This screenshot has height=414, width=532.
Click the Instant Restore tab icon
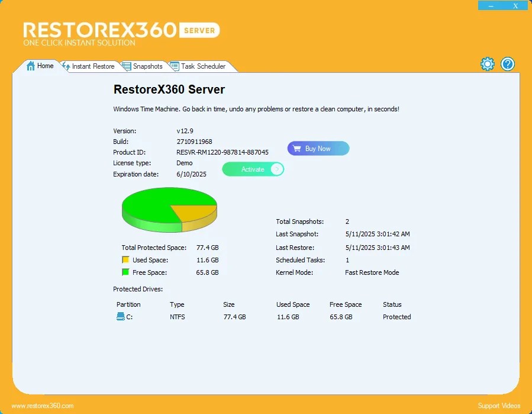pos(66,66)
